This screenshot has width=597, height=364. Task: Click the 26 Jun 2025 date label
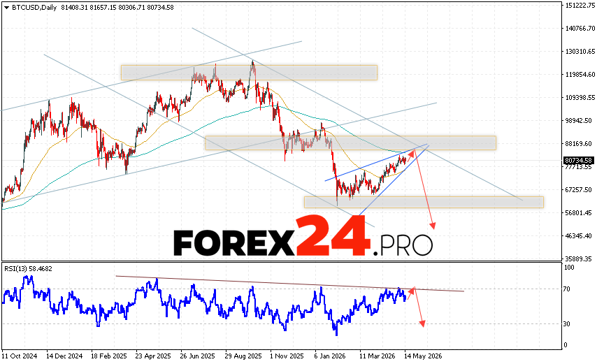(x=198, y=356)
